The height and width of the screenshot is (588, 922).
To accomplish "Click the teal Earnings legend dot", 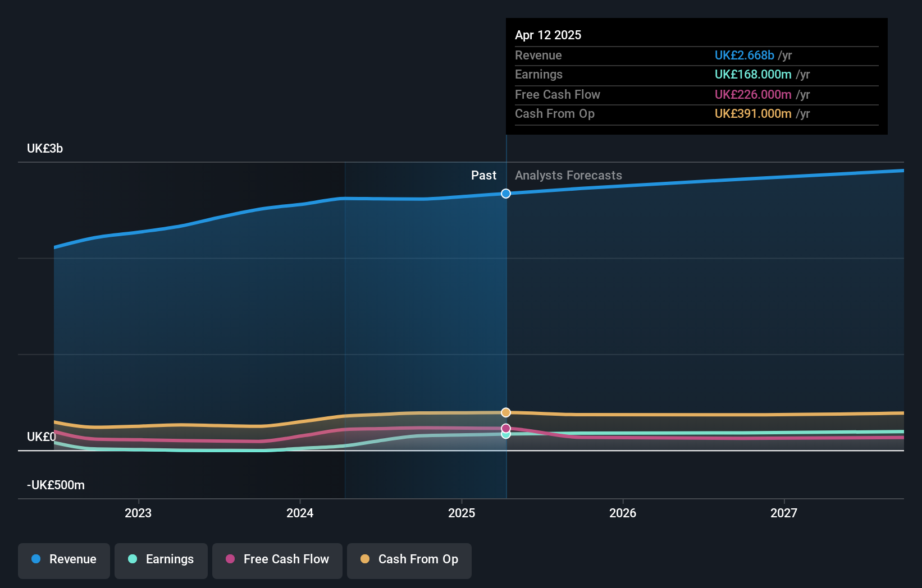I will coord(133,559).
